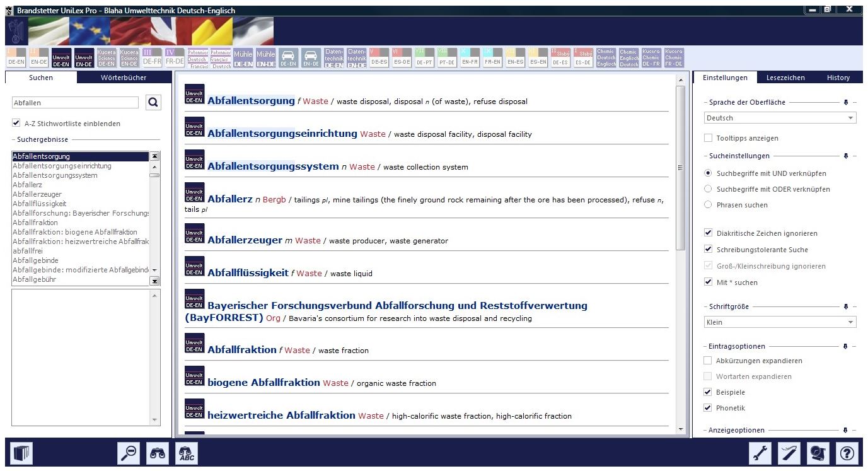Select the Datentechnik DE-EN dictionary icon
The image size is (868, 471).
pyautogui.click(x=334, y=58)
